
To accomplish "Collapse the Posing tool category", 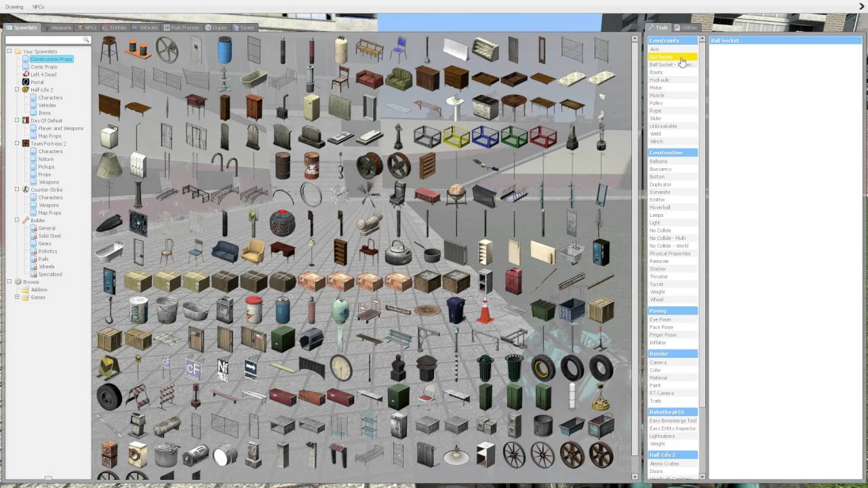I will click(673, 311).
